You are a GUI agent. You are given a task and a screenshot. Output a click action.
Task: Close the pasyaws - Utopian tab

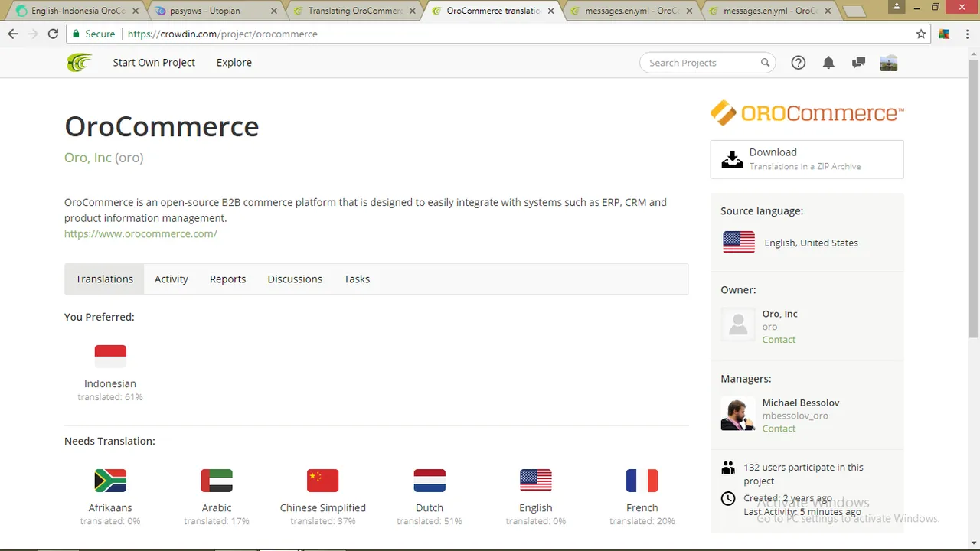273,11
